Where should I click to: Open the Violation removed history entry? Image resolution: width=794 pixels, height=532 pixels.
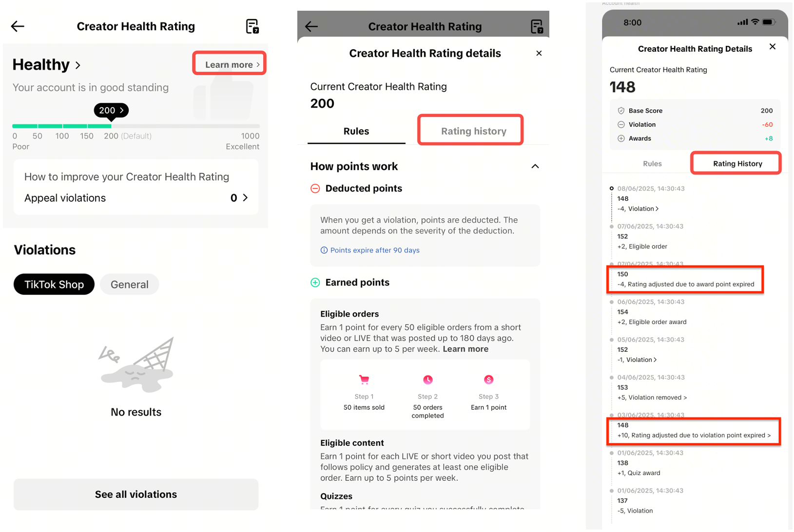[652, 398]
